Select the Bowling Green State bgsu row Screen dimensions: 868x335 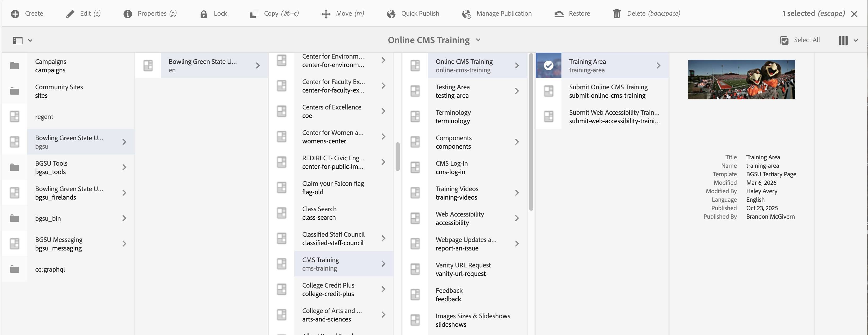[68, 142]
